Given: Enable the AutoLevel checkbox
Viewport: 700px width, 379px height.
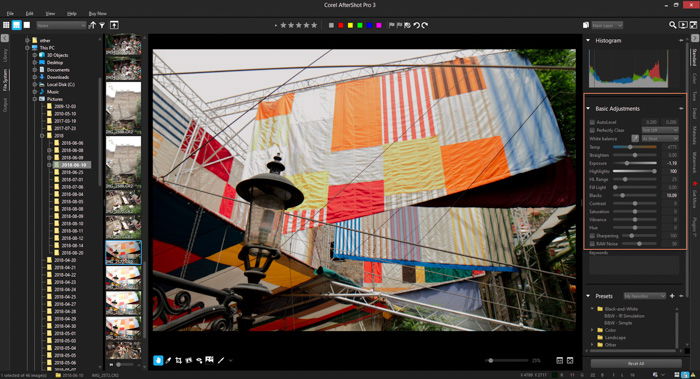Looking at the screenshot, I should [x=592, y=122].
